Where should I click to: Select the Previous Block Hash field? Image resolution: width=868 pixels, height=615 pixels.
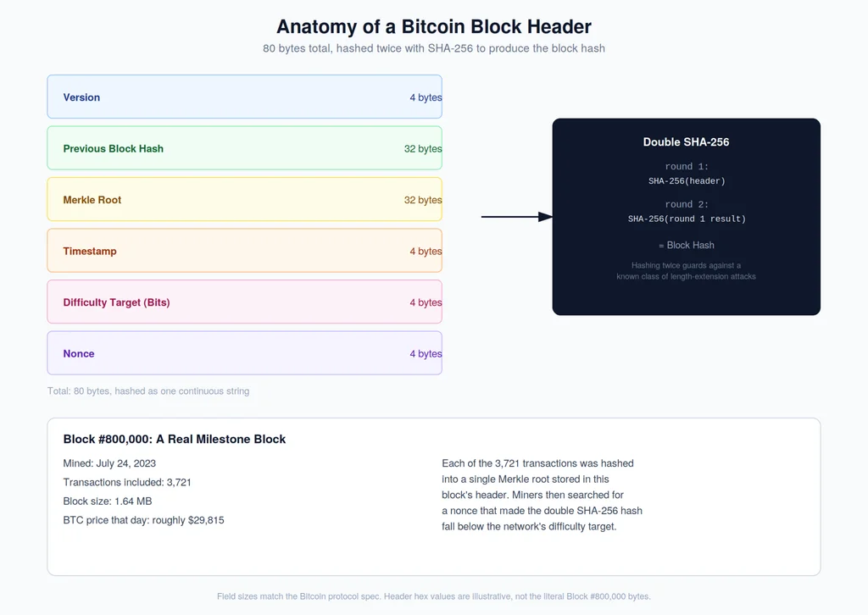pos(245,147)
